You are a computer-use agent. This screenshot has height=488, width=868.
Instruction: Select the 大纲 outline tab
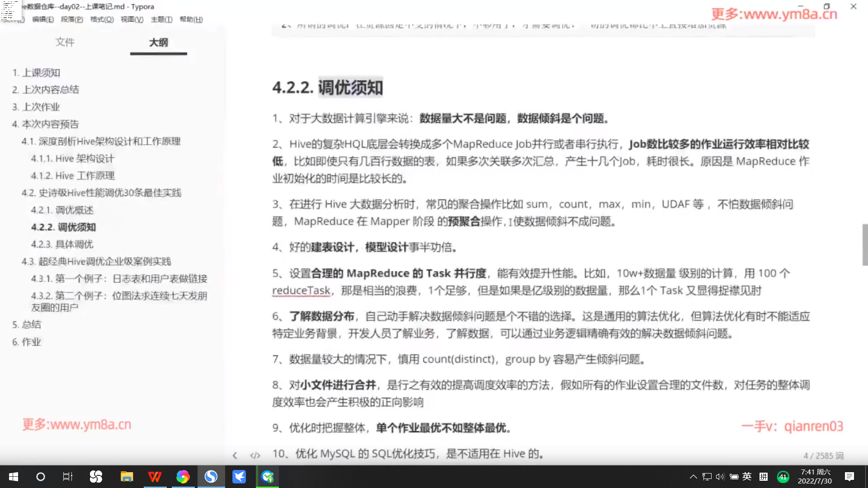pyautogui.click(x=158, y=42)
